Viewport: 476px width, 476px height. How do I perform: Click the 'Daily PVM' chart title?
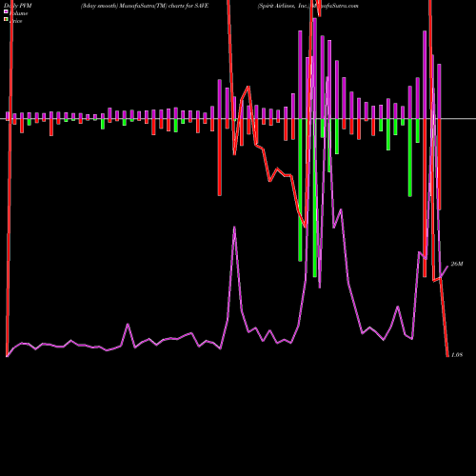click(x=18, y=6)
